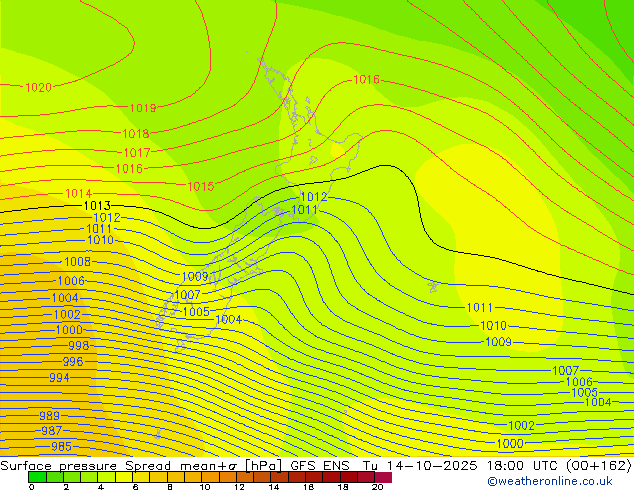Viewport: 634px width, 490px height.
Task: Click the 'Surface pressure Spread' title text
Action: 86,466
